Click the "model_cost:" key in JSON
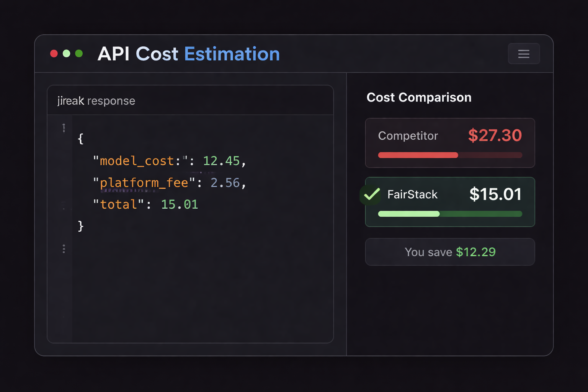The width and height of the screenshot is (588, 392). 140,161
